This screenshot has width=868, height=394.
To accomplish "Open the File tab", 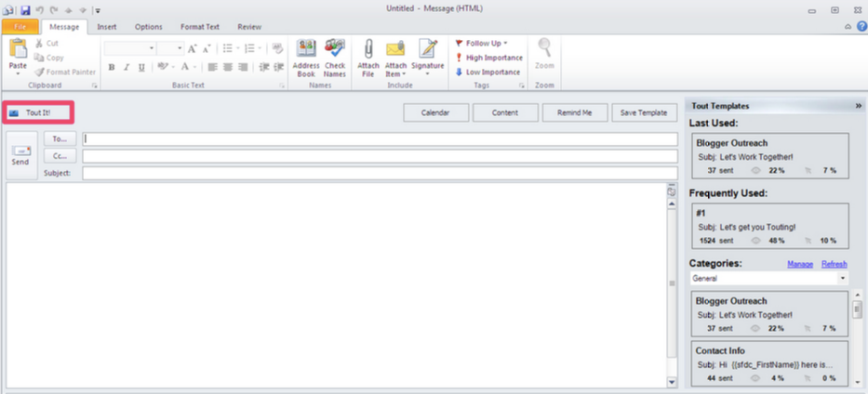I will (x=20, y=27).
